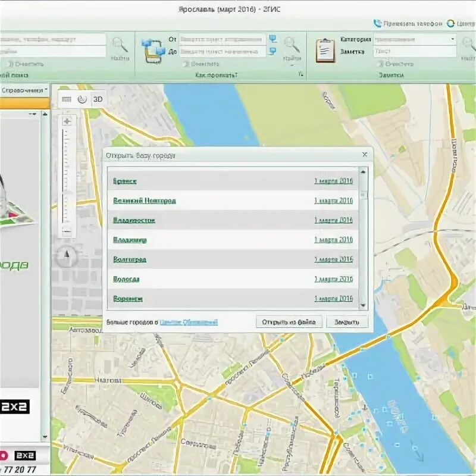This screenshot has width=476, height=476.
Task: Click the До destination address field
Action: click(222, 52)
